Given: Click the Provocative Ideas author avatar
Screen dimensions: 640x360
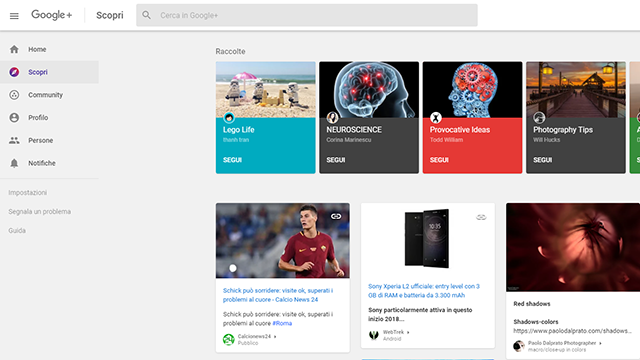Looking at the screenshot, I should [x=436, y=118].
